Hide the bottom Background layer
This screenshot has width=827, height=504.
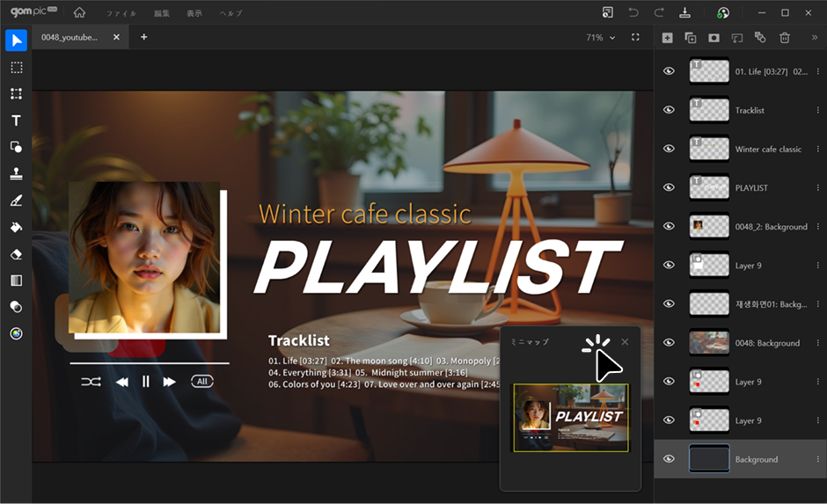click(669, 459)
